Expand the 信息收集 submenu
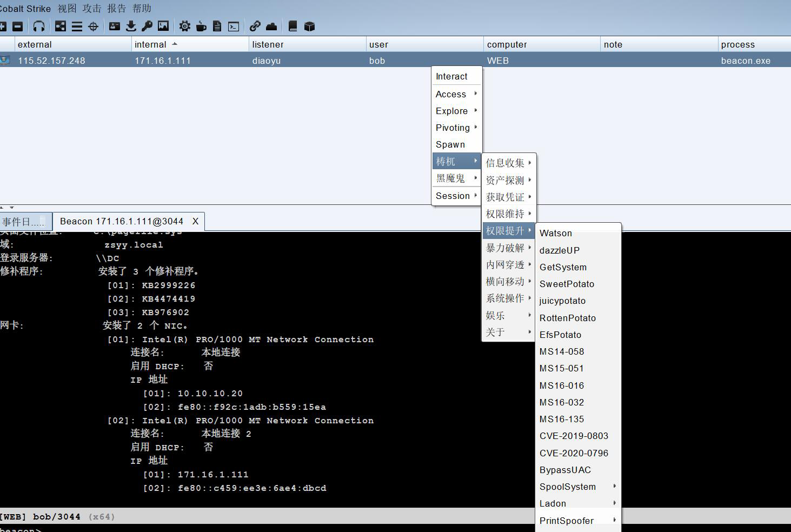Image resolution: width=791 pixels, height=532 pixels. click(x=508, y=163)
